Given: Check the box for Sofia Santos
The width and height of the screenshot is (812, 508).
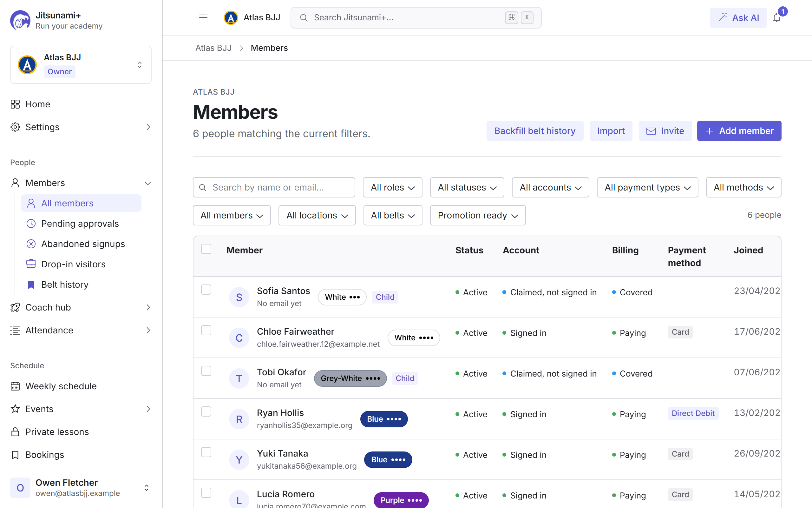Looking at the screenshot, I should point(206,290).
